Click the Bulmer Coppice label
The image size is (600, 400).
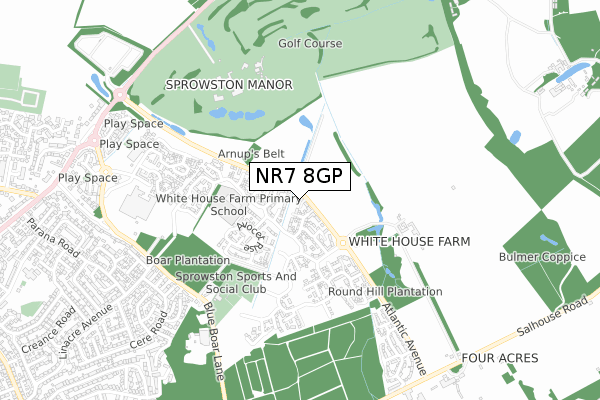542,257
